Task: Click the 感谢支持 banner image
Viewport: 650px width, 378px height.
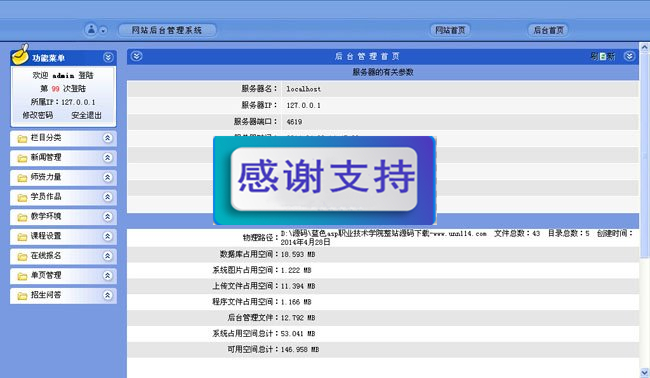Action: 324,180
